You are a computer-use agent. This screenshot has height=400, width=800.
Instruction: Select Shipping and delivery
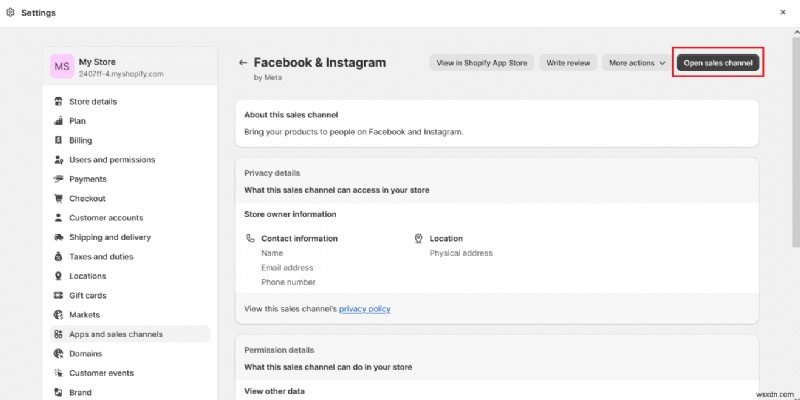[130, 237]
